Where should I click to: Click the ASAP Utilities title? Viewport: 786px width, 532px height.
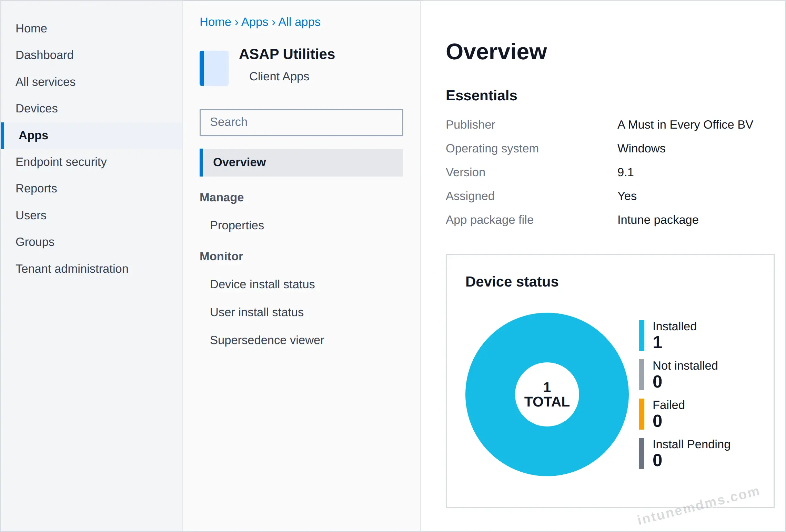pos(287,54)
